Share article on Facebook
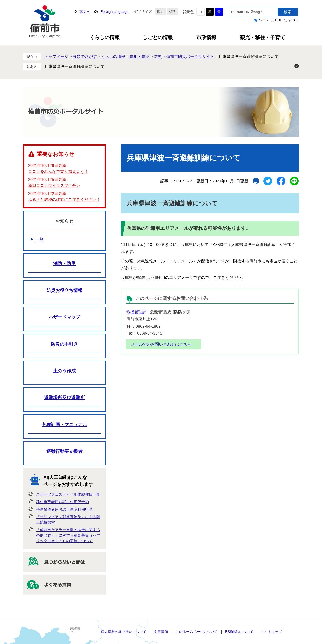The image size is (322, 644). tap(281, 181)
